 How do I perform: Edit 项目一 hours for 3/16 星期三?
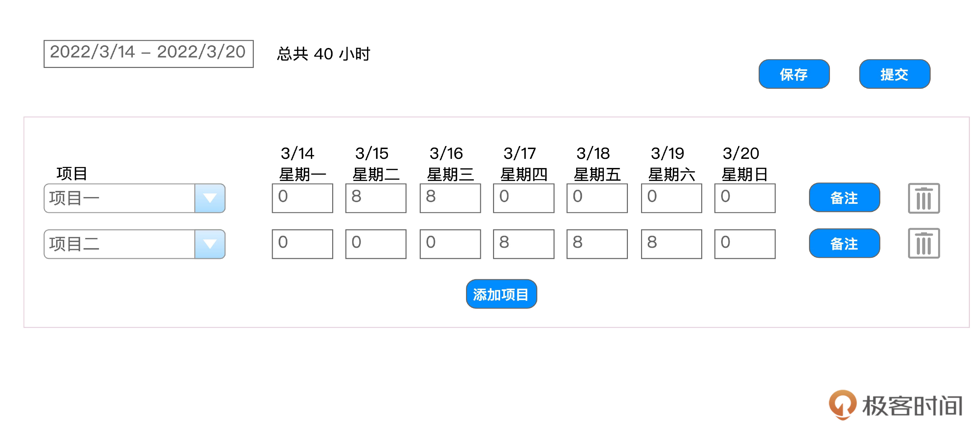[x=450, y=198]
